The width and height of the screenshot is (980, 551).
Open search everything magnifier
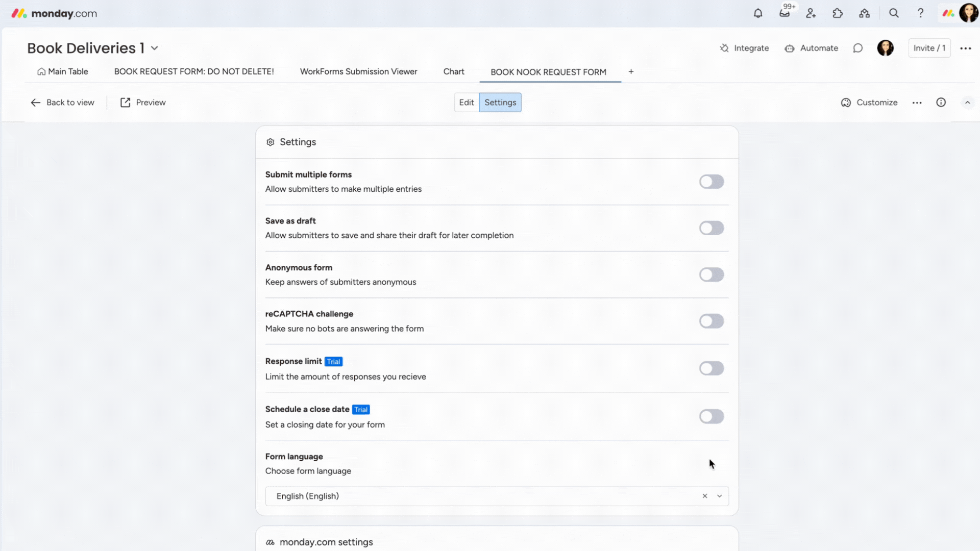pos(894,13)
